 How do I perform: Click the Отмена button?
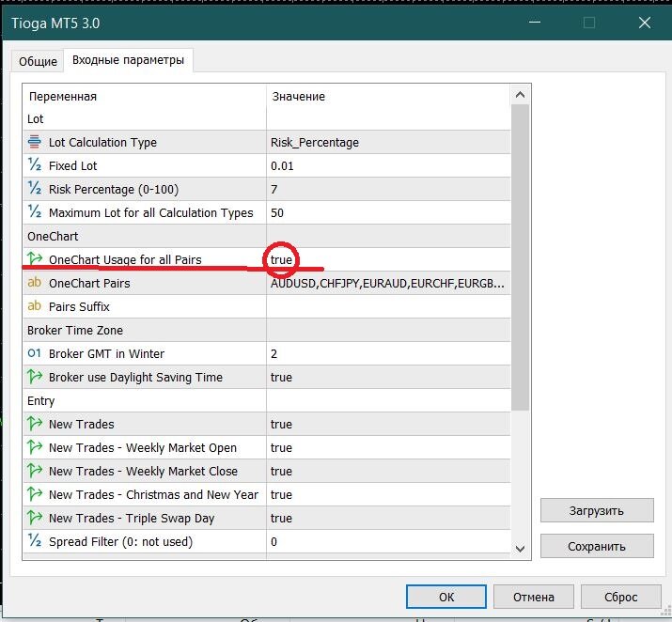point(534,597)
